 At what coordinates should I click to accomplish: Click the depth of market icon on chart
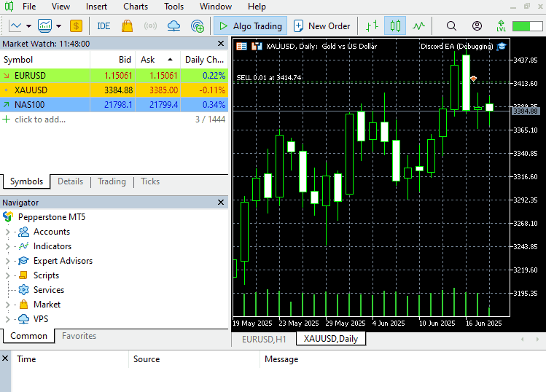pyautogui.click(x=257, y=46)
